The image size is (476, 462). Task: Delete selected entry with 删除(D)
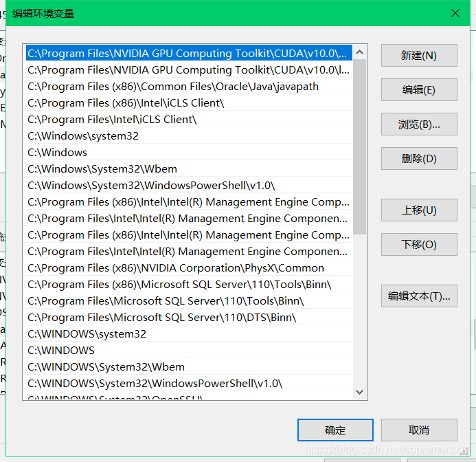point(419,158)
